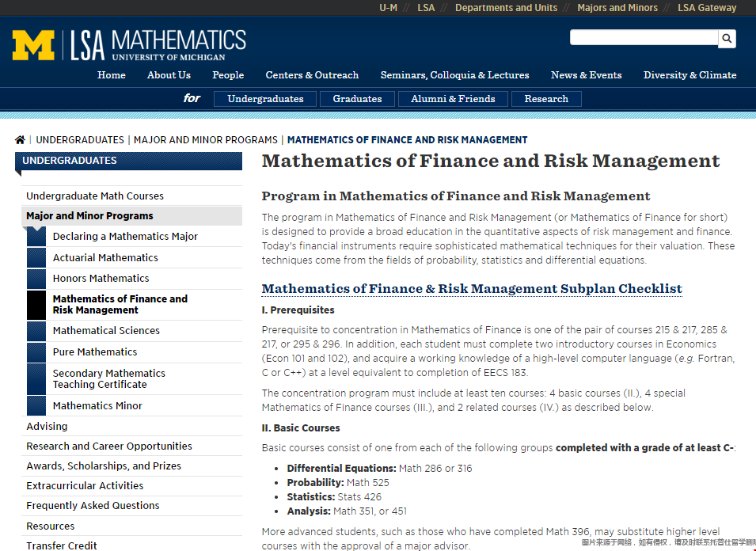This screenshot has width=756, height=551.
Task: Open Declaring a Mathematics Major
Action: coord(135,236)
